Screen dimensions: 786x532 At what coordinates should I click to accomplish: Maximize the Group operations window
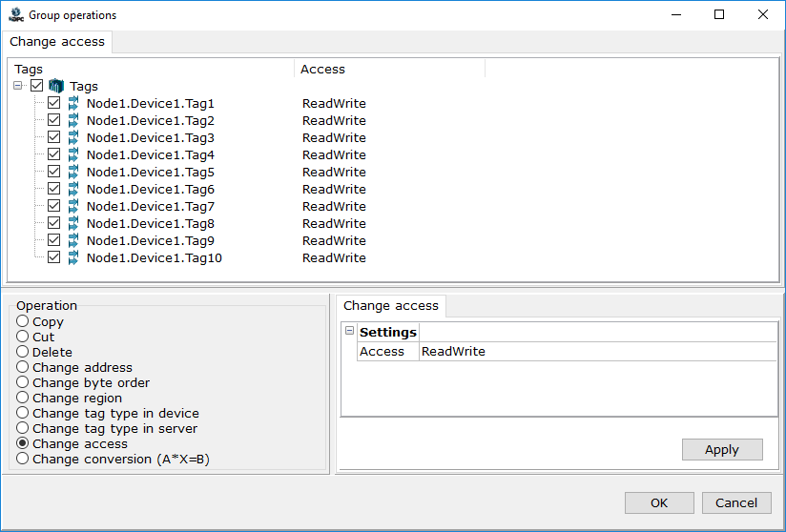719,14
